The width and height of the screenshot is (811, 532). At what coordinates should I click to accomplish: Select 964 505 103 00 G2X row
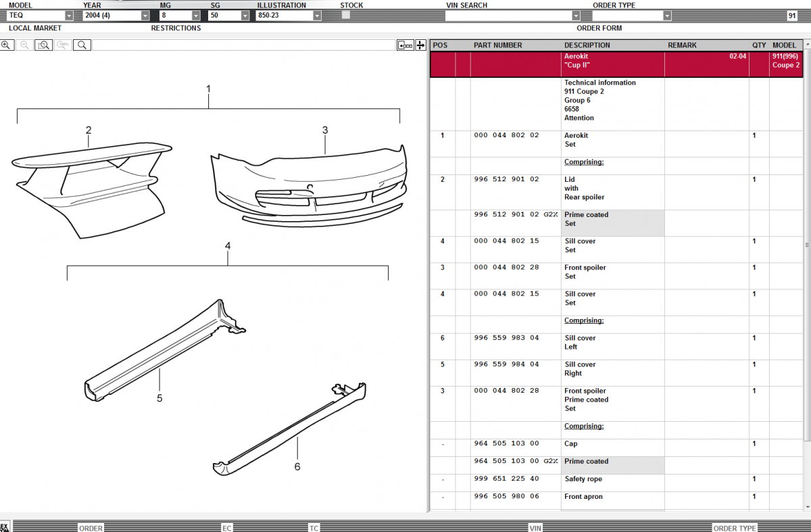[x=616, y=465]
